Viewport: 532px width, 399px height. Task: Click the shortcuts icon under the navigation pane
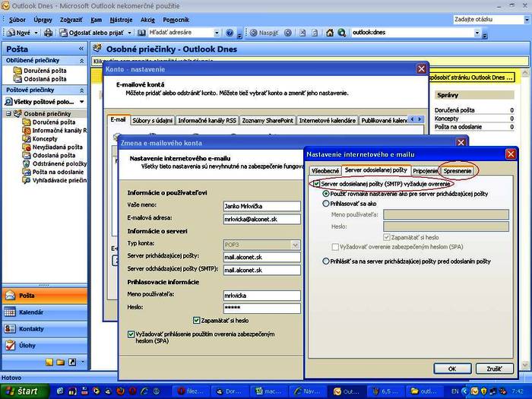coord(72,362)
